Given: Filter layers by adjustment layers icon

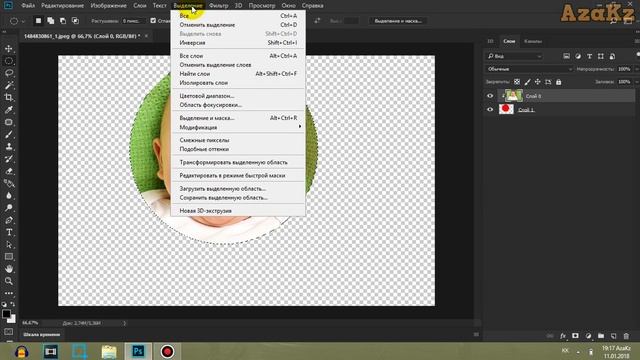Looking at the screenshot, I should click(x=578, y=56).
